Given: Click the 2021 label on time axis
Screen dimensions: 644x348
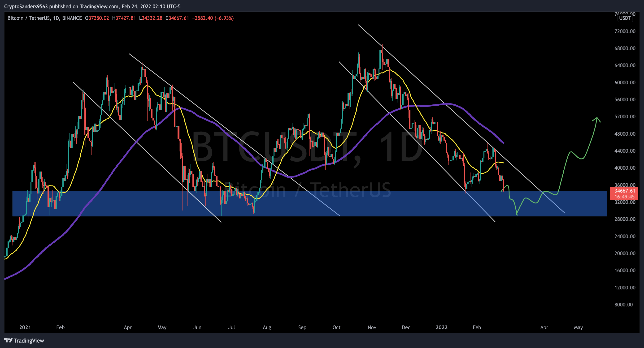Looking at the screenshot, I should point(25,327).
